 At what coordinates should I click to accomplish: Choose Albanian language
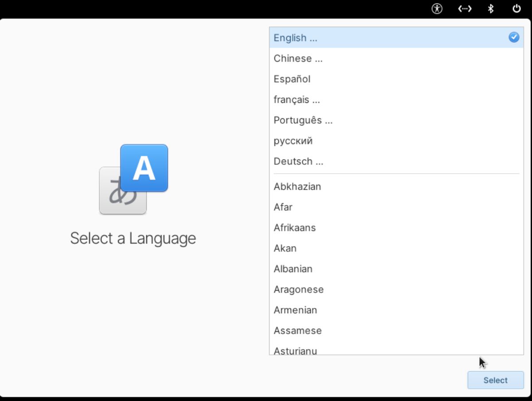coord(396,269)
